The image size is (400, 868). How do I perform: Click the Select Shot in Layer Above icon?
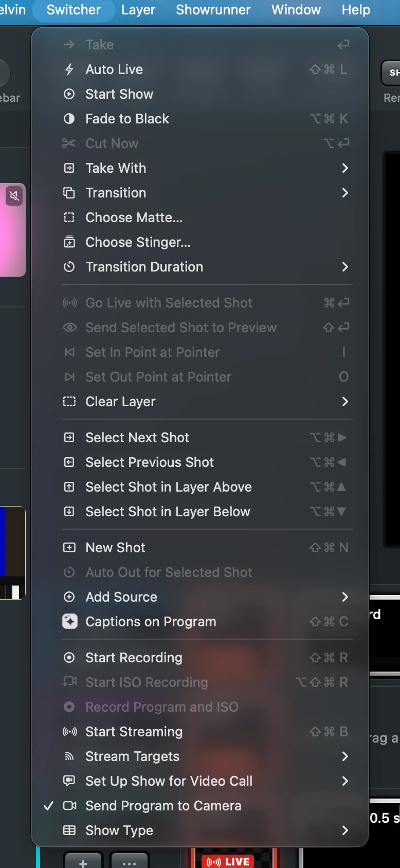[x=69, y=487]
